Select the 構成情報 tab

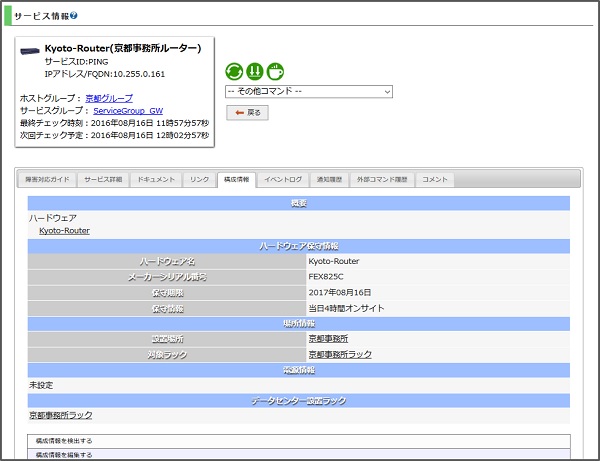click(x=236, y=179)
